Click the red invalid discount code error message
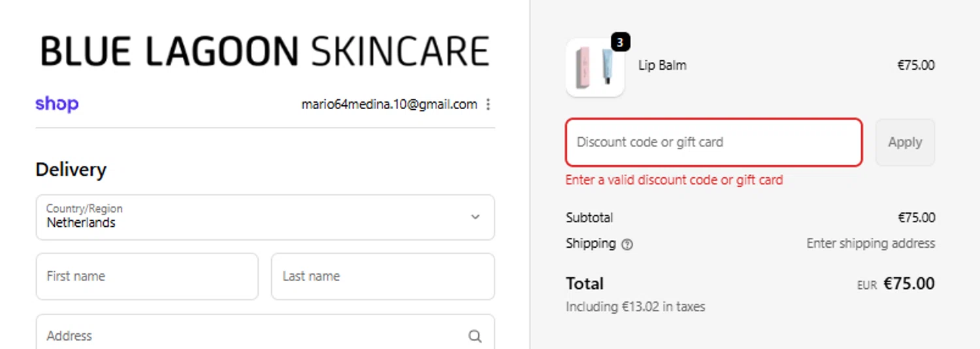The height and width of the screenshot is (349, 980). pos(674,180)
